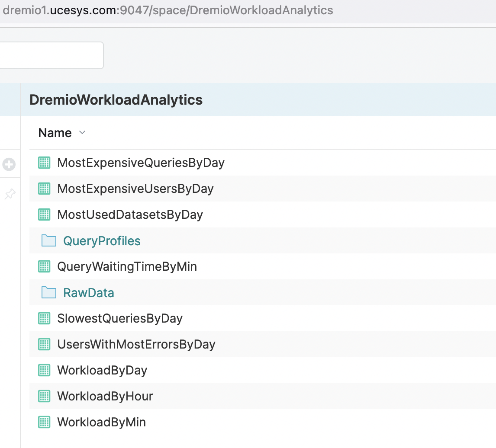Click the plus add icon in sidebar
Image resolution: width=496 pixels, height=448 pixels.
(9, 164)
